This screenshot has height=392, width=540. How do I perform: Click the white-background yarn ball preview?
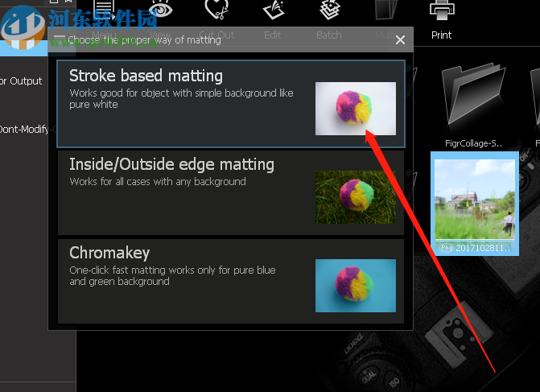click(356, 109)
